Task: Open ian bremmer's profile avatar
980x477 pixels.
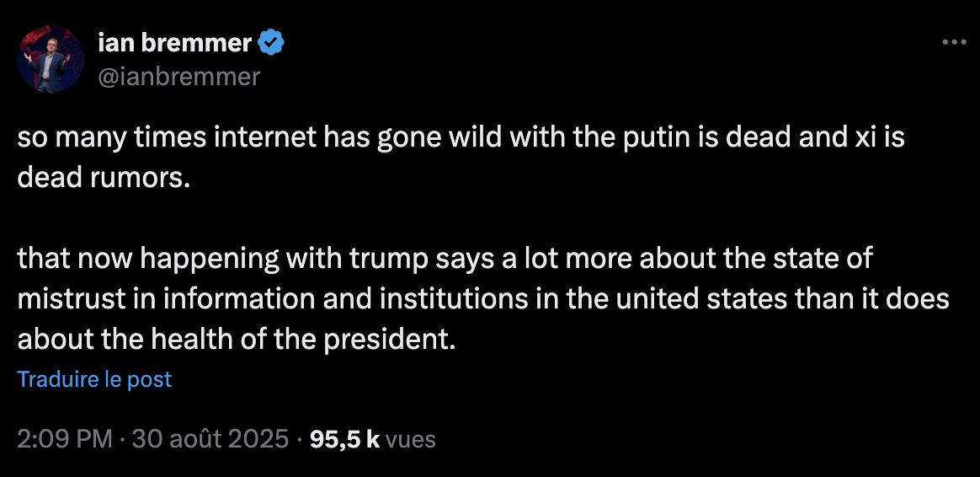Action: (50, 59)
